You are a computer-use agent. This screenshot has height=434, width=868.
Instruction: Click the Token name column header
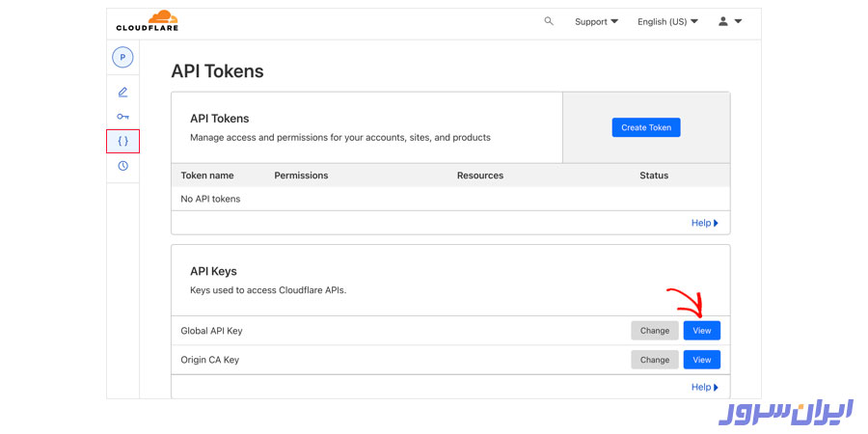(207, 176)
